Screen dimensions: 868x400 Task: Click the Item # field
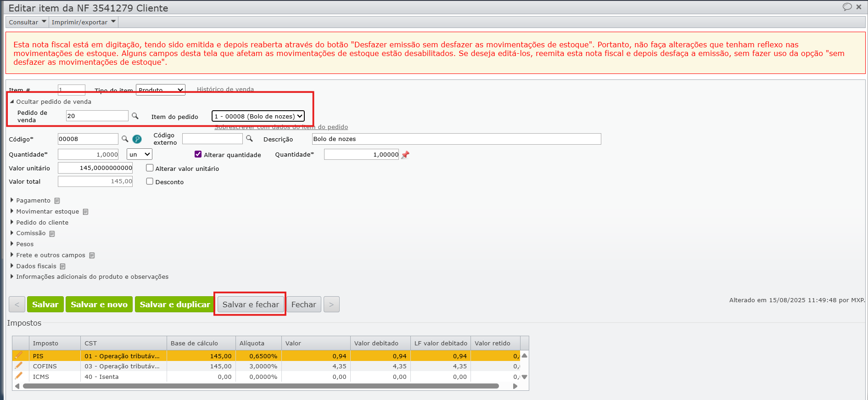click(x=72, y=90)
